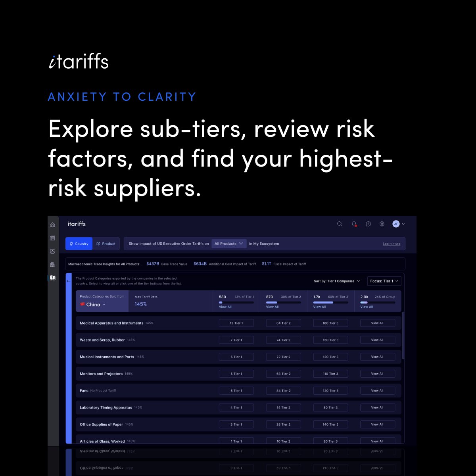
Task: View All for Waste and Scrap, Rubber
Action: [x=378, y=340]
